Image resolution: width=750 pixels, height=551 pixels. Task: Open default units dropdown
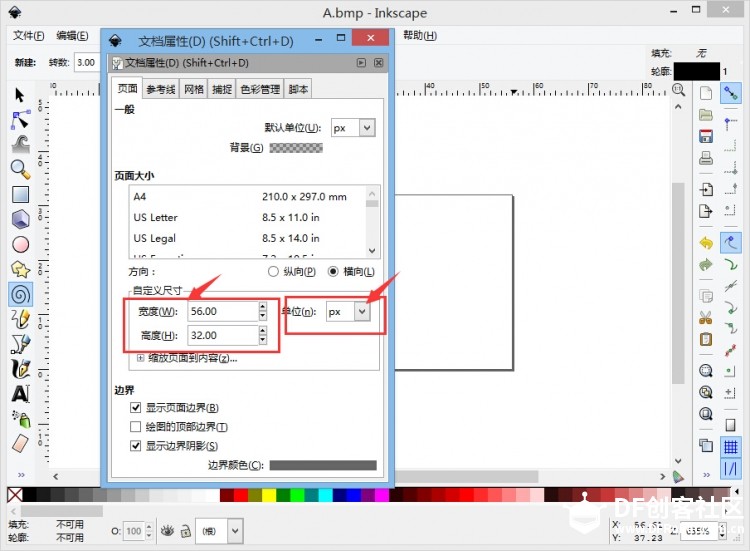click(367, 128)
